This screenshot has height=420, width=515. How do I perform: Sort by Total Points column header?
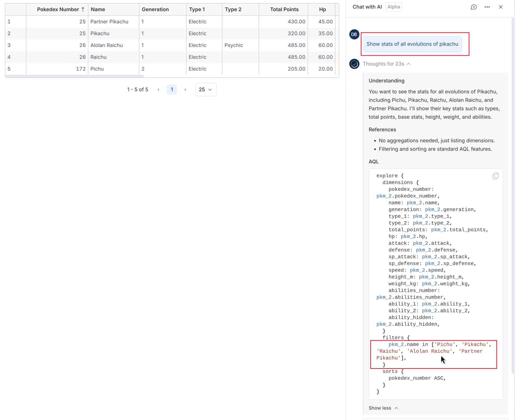[284, 9]
